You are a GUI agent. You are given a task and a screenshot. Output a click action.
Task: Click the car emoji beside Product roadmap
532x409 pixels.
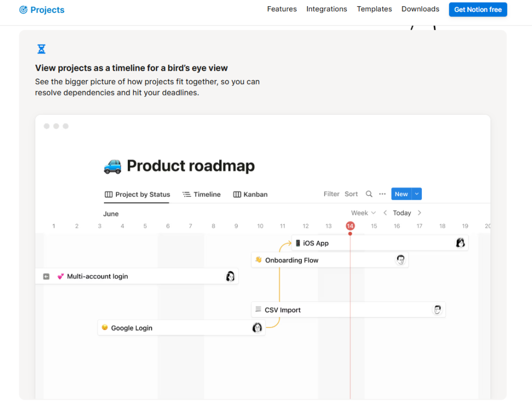tap(113, 167)
